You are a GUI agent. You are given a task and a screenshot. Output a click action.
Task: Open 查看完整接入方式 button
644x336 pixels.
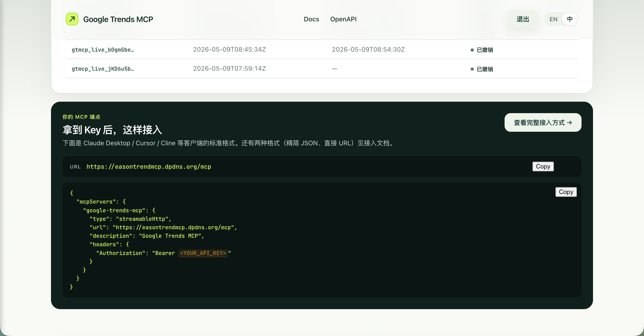(x=543, y=122)
